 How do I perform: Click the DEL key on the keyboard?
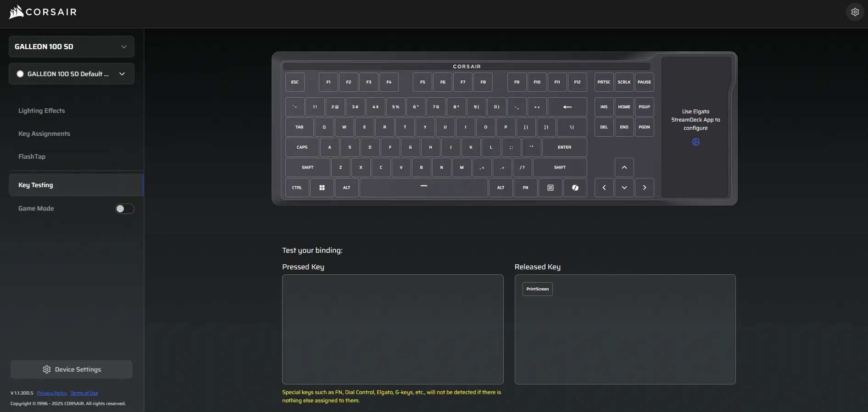(604, 127)
